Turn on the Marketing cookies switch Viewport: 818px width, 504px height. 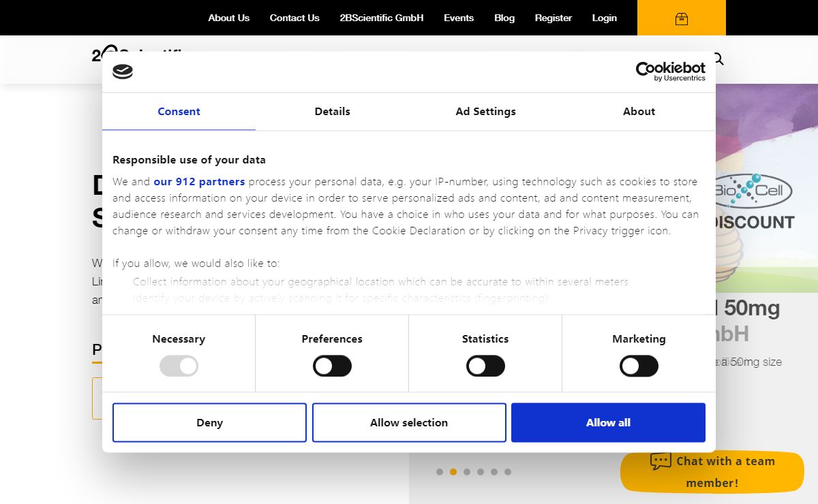pos(639,366)
